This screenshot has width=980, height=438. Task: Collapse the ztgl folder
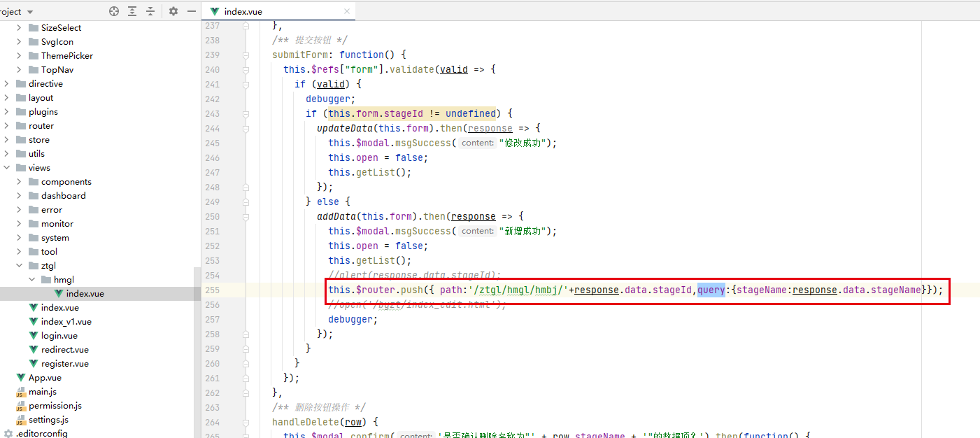[x=19, y=266]
